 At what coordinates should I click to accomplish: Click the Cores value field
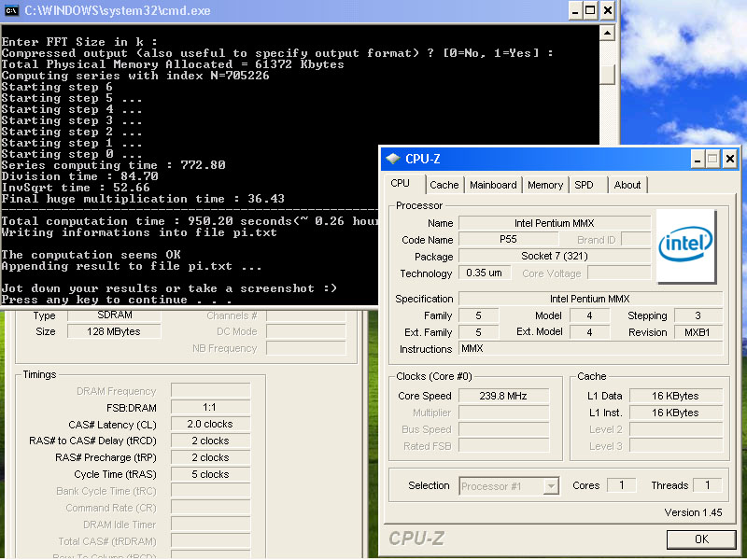tap(621, 485)
